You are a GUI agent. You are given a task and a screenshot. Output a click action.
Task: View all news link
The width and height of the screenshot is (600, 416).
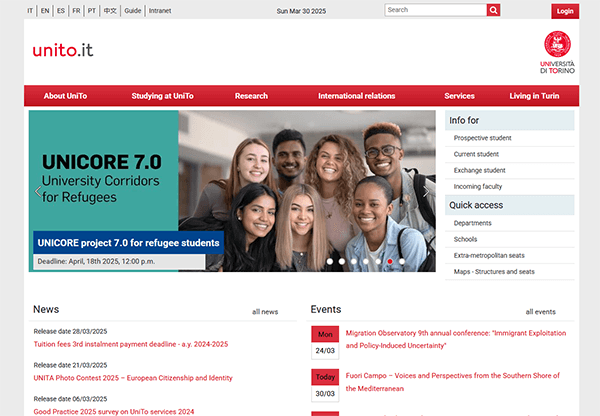[265, 312]
